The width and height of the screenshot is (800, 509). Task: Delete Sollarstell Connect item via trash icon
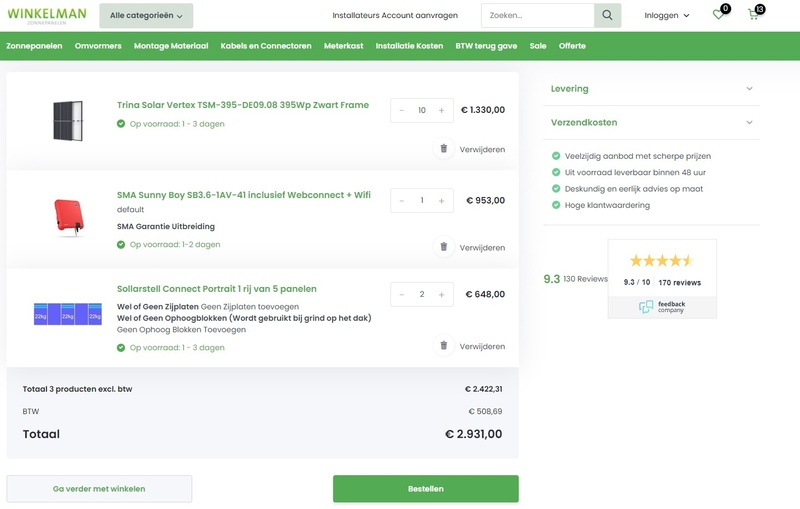coord(444,346)
